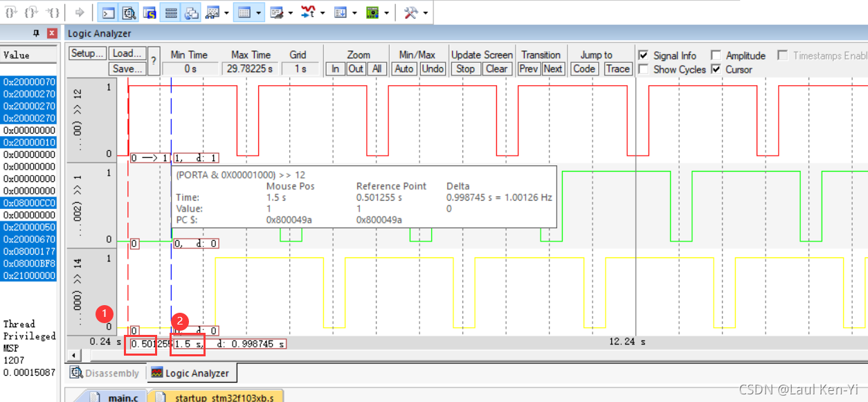Open the Command window from the toolbar
This screenshot has width=868, height=402.
click(107, 12)
